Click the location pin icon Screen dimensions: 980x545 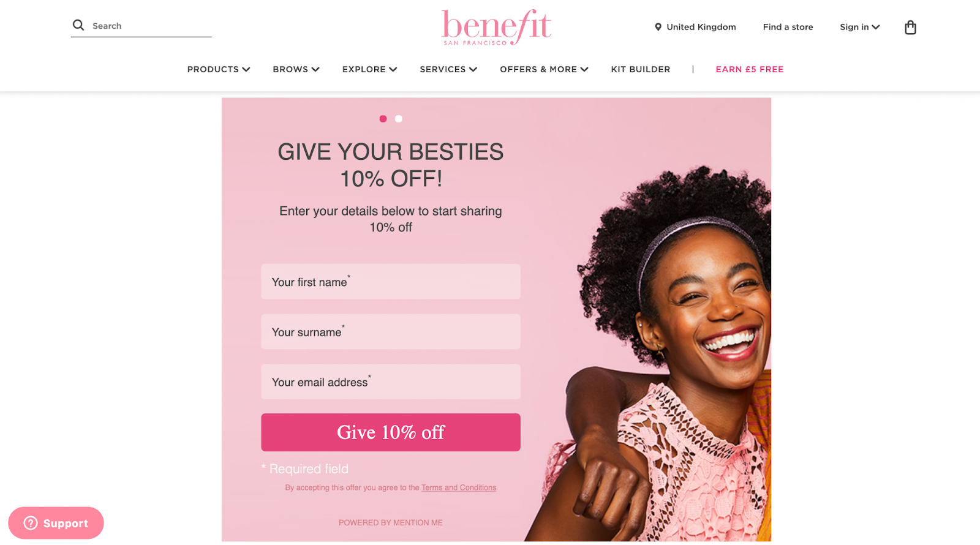pyautogui.click(x=658, y=27)
